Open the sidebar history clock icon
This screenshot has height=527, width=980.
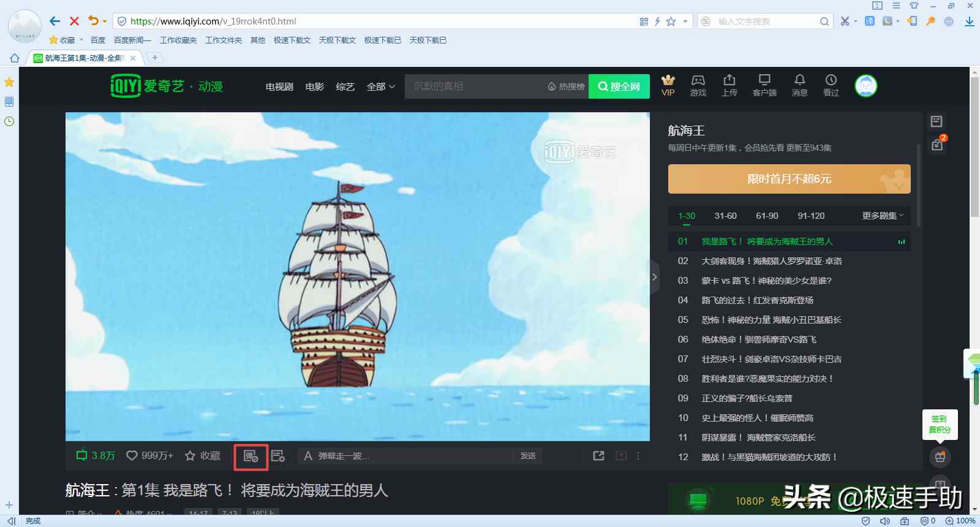(x=9, y=121)
